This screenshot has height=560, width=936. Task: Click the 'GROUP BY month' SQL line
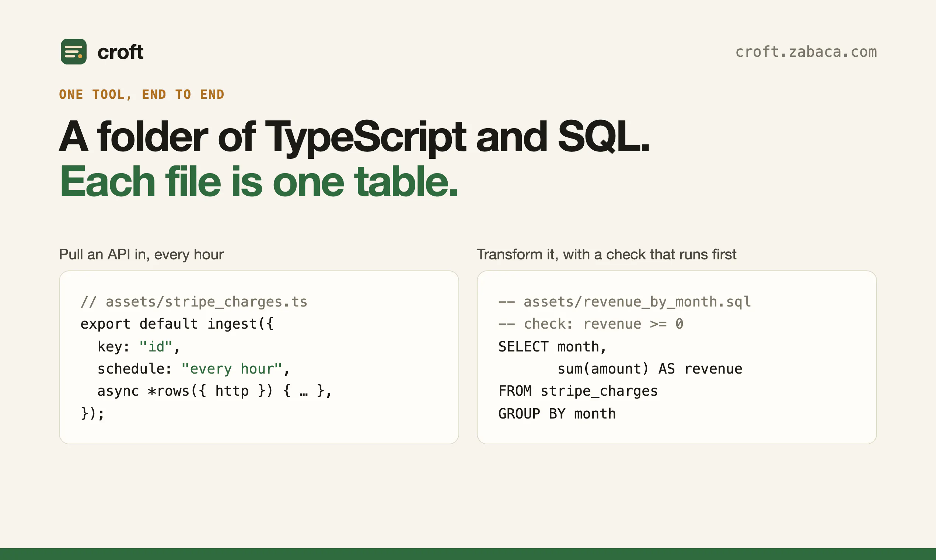pos(557,414)
